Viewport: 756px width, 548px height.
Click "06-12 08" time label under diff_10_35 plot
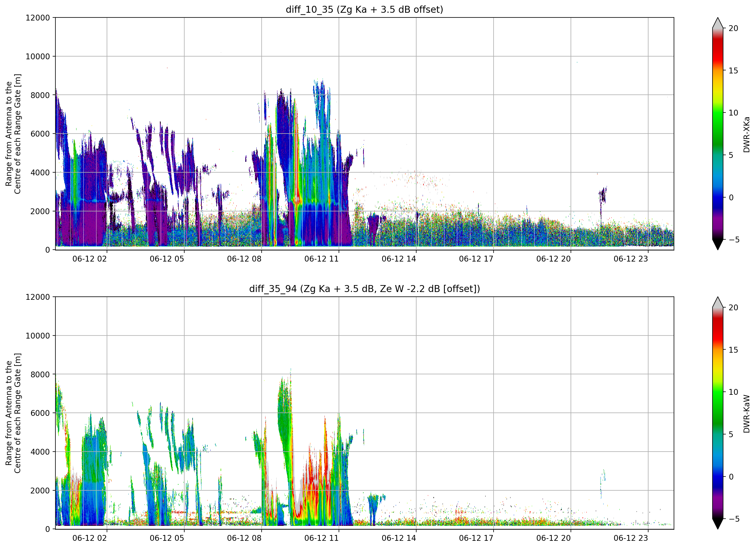tap(244, 259)
